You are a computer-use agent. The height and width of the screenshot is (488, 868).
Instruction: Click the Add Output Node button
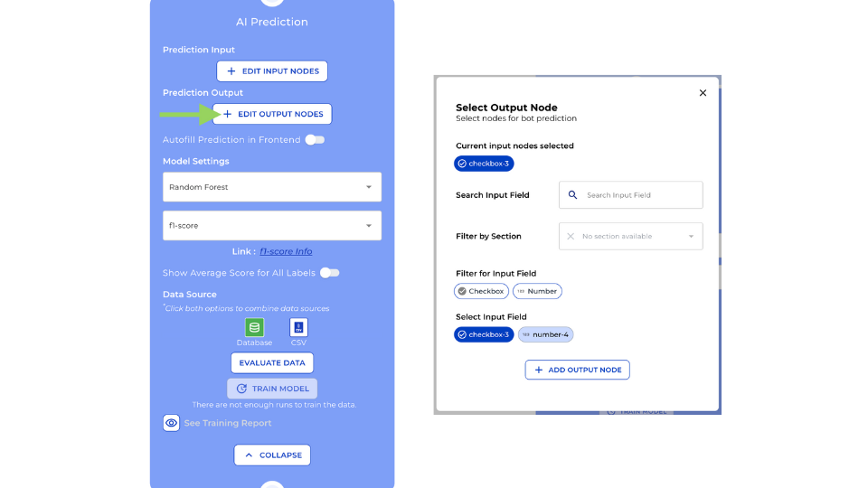coord(578,370)
